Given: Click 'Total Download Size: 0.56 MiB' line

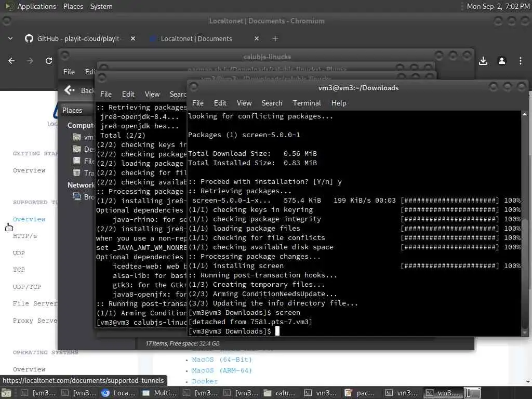Looking at the screenshot, I should point(252,154).
